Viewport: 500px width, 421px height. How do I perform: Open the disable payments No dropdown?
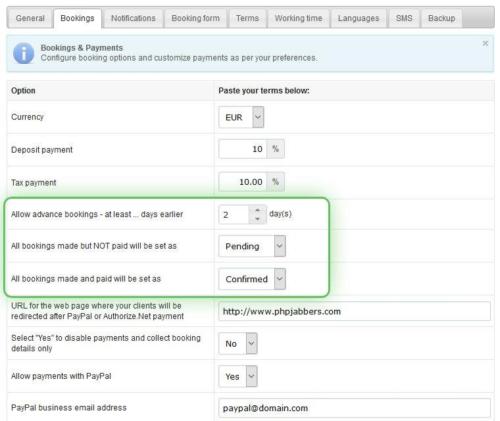(x=238, y=343)
